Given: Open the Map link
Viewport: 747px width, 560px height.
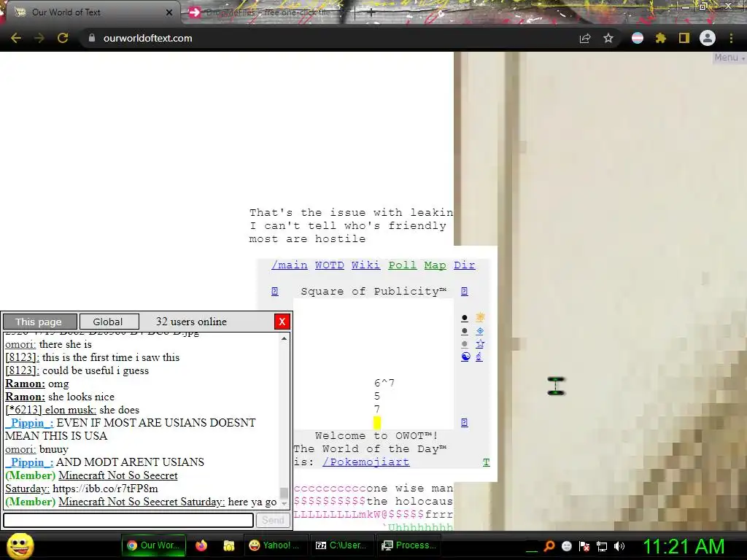Looking at the screenshot, I should 435,265.
